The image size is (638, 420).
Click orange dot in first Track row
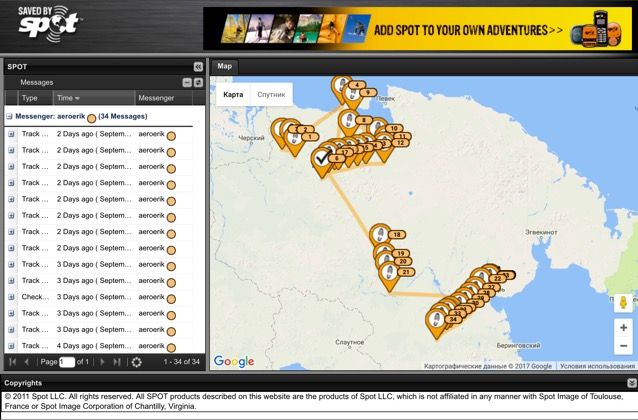tap(171, 136)
